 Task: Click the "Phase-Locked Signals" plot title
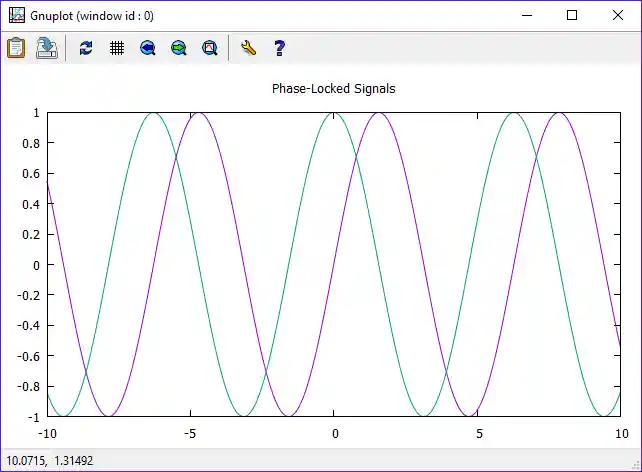click(x=333, y=88)
